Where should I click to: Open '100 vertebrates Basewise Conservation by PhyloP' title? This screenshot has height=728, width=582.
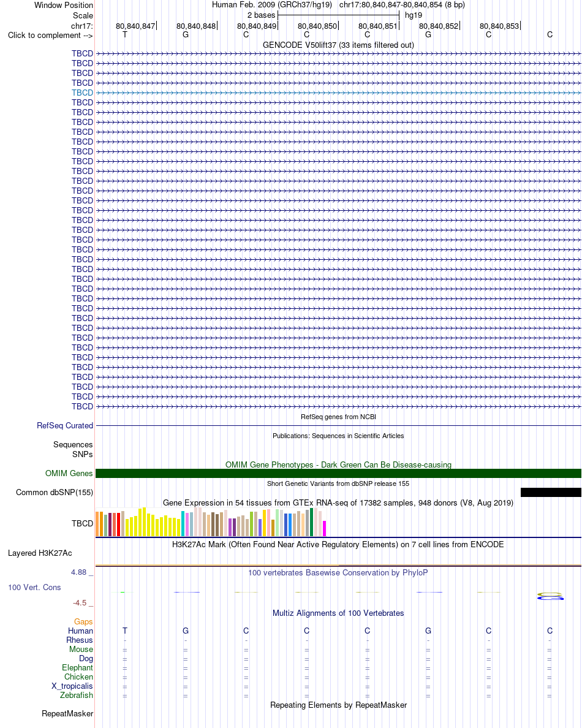[338, 573]
